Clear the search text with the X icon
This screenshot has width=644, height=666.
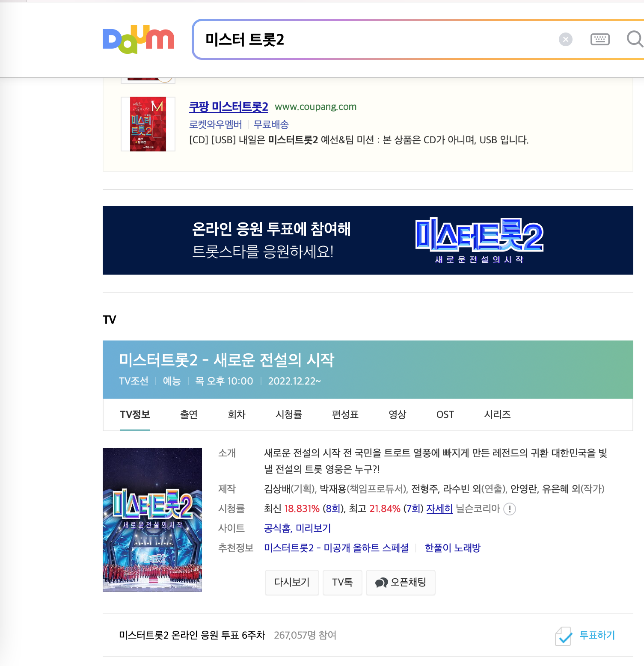tap(565, 40)
